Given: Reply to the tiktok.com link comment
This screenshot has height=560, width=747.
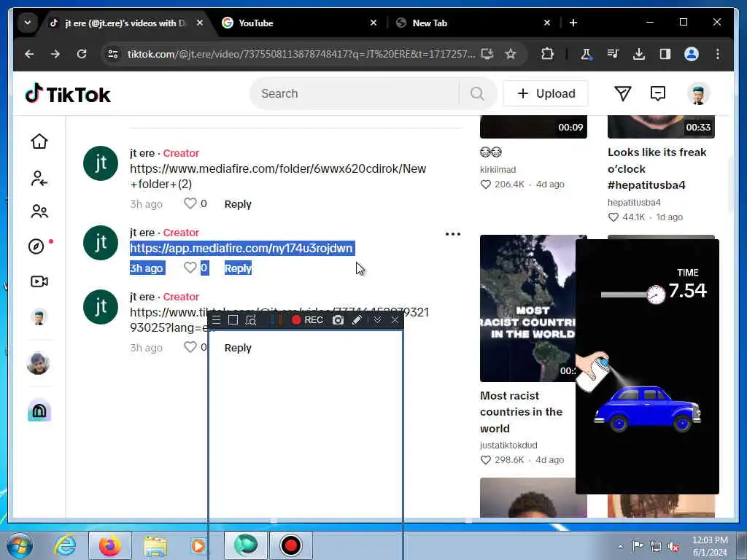Looking at the screenshot, I should pyautogui.click(x=238, y=348).
